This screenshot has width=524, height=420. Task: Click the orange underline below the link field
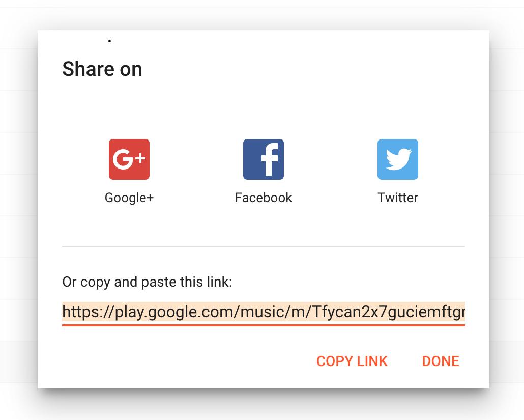[x=264, y=325]
